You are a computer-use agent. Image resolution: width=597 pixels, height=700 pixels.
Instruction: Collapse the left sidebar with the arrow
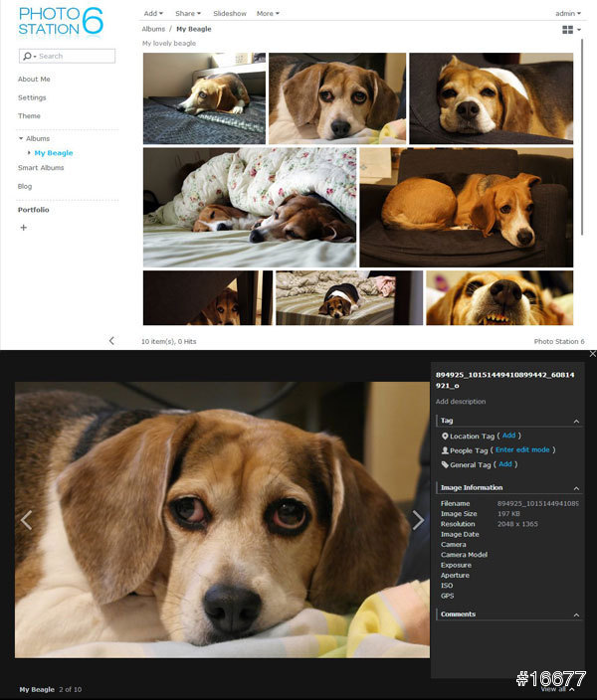[x=111, y=340]
